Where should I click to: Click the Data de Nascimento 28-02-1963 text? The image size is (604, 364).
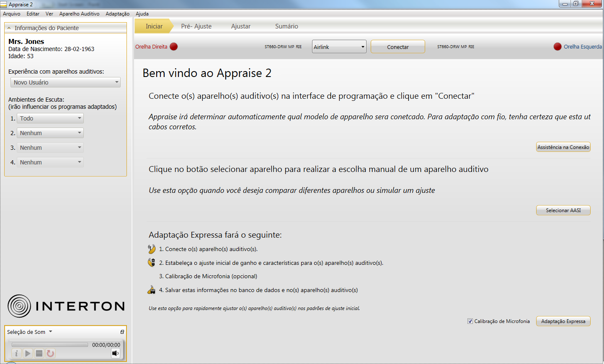tap(51, 49)
